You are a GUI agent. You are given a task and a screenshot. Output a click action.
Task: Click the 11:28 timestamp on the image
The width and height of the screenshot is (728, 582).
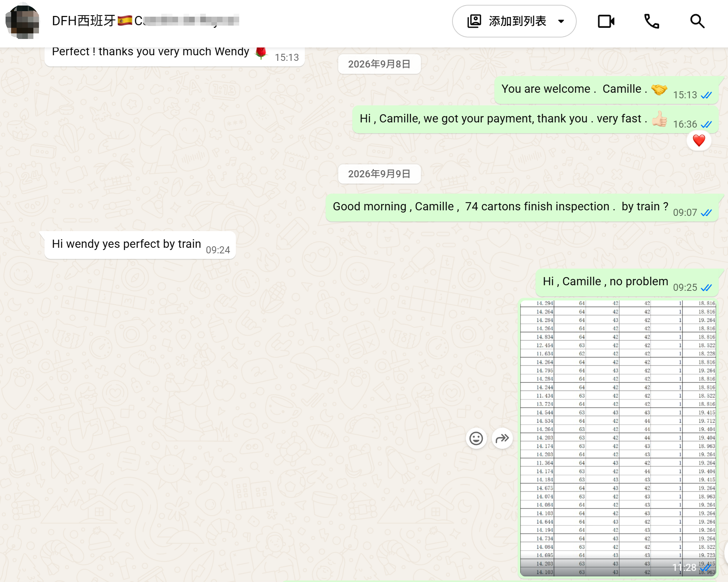pos(684,567)
